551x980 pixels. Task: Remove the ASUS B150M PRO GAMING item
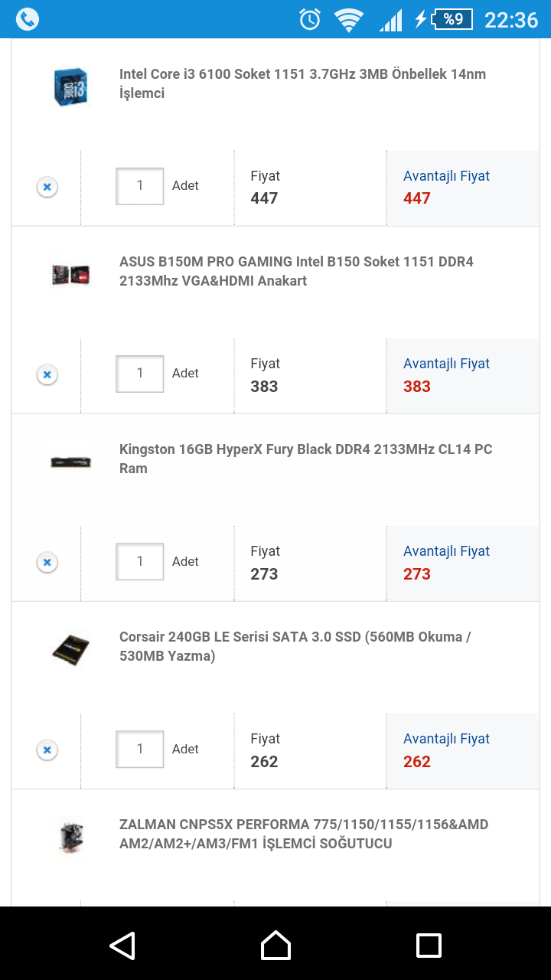point(47,374)
